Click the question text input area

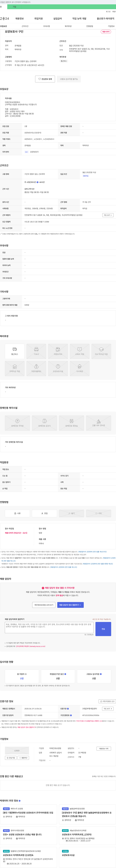coord(49,627)
